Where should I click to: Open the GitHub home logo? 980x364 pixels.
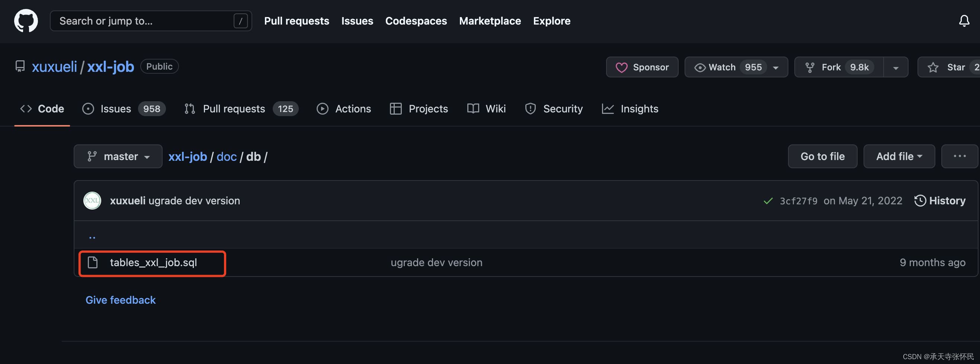click(x=26, y=21)
